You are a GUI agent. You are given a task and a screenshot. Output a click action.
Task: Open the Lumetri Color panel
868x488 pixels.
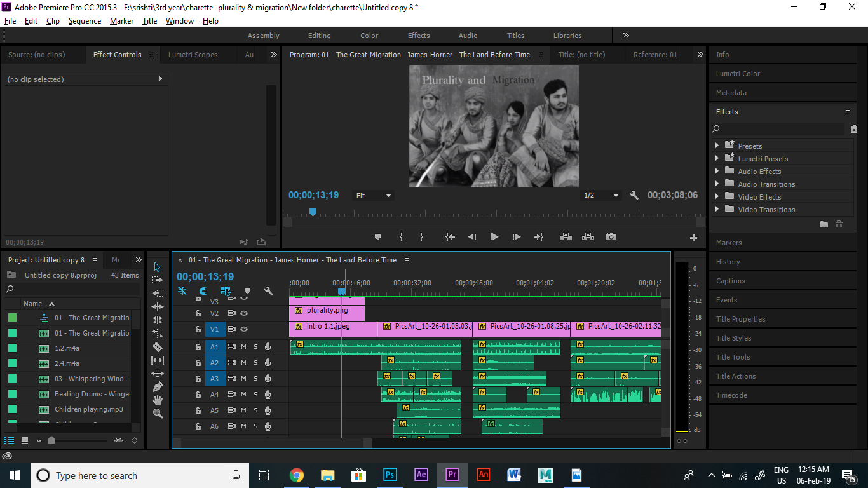click(738, 74)
